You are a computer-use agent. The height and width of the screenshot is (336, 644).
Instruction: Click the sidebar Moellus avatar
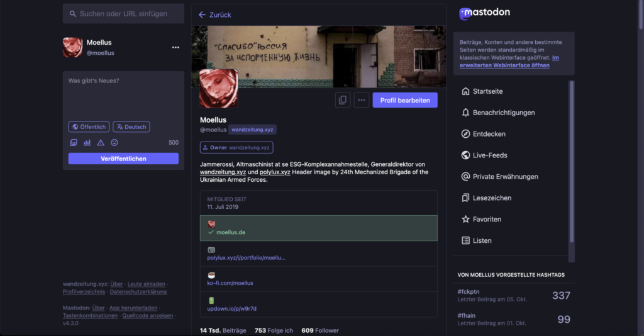[73, 47]
